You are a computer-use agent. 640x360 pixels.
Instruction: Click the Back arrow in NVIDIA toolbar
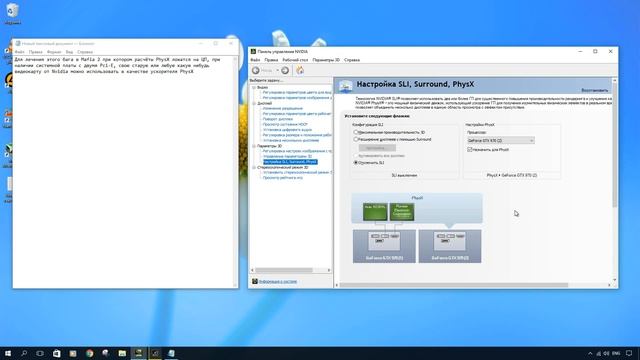[256, 70]
